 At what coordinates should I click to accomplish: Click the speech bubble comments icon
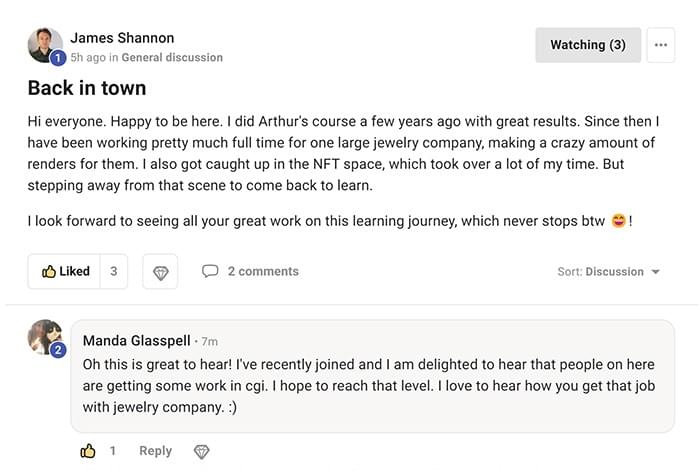click(210, 271)
